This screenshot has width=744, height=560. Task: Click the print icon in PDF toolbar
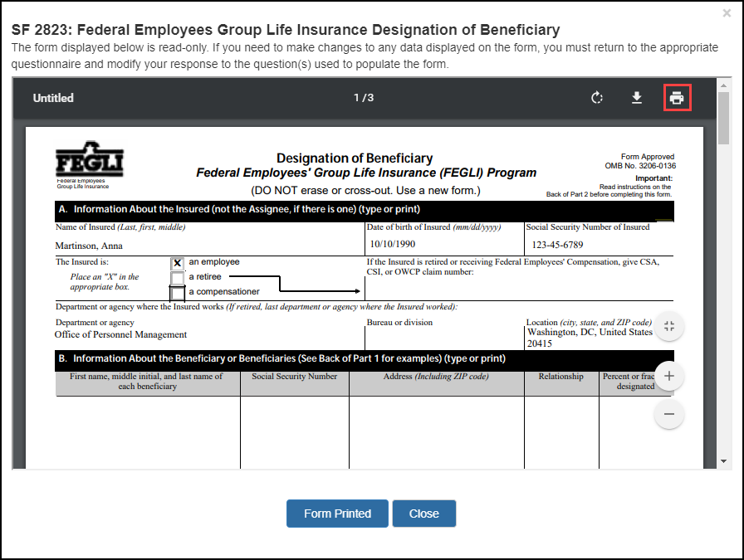[677, 98]
